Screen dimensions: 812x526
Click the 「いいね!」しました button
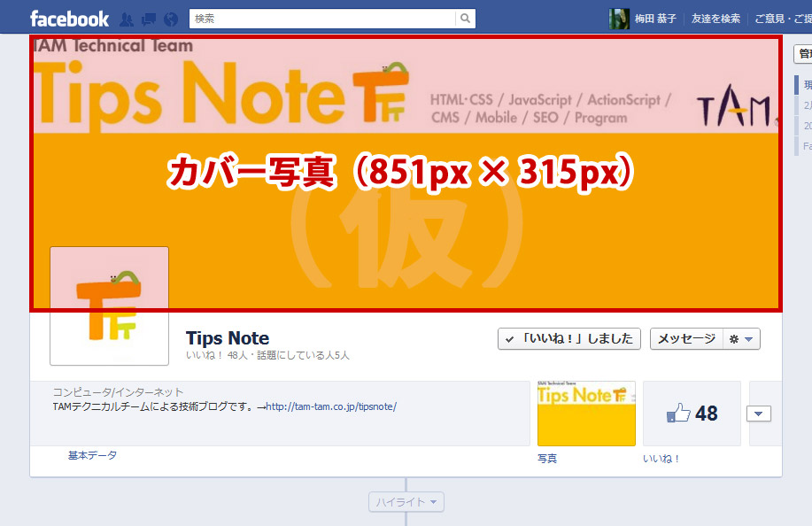point(569,339)
